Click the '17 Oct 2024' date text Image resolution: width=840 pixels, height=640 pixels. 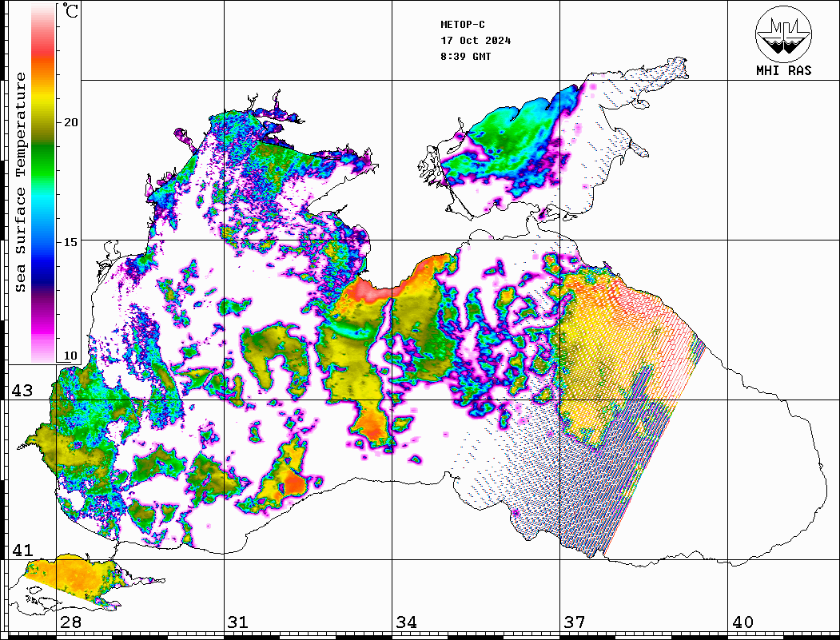point(476,41)
